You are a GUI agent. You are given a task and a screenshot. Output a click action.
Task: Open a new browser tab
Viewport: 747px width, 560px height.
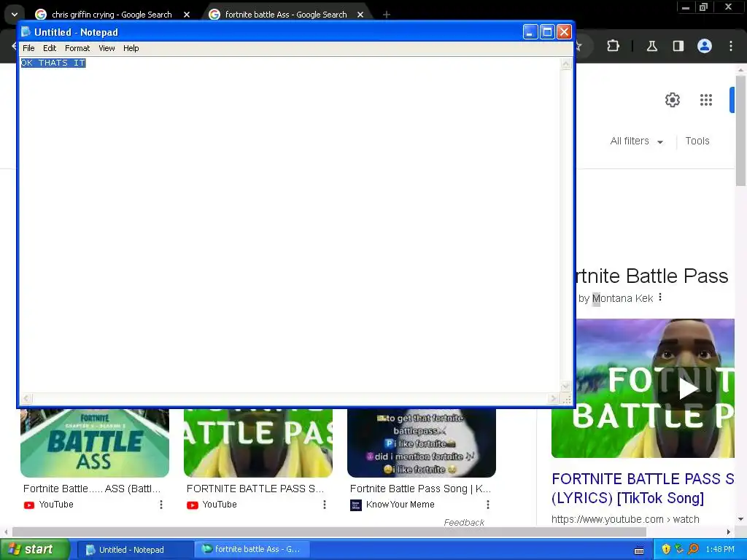[x=387, y=15]
